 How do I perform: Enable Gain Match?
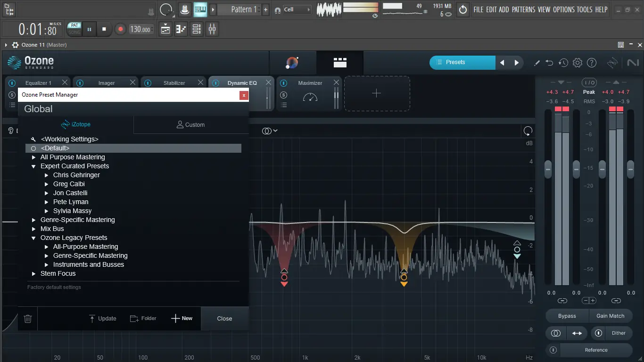611,316
